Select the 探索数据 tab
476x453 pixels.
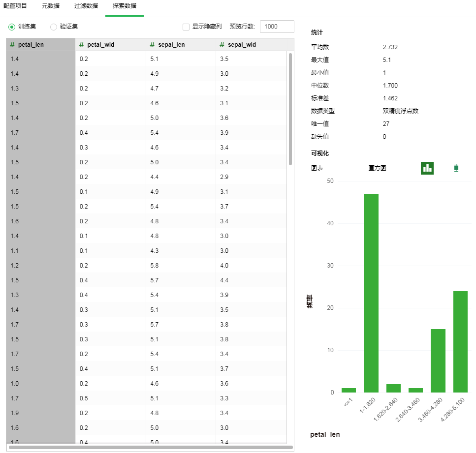coord(124,6)
